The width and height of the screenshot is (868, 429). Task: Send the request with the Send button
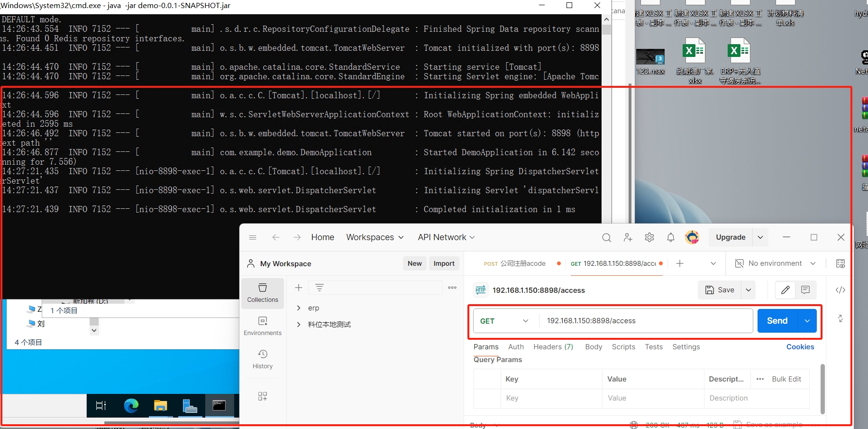click(777, 321)
